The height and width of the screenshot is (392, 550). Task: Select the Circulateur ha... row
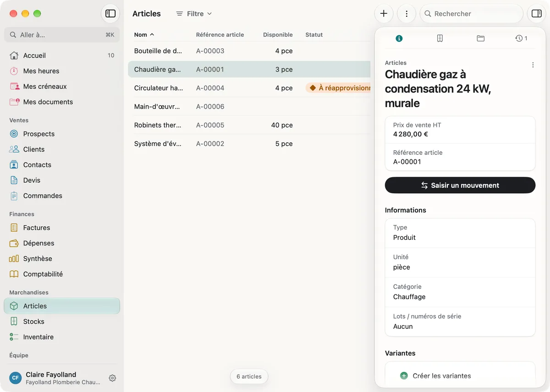249,88
